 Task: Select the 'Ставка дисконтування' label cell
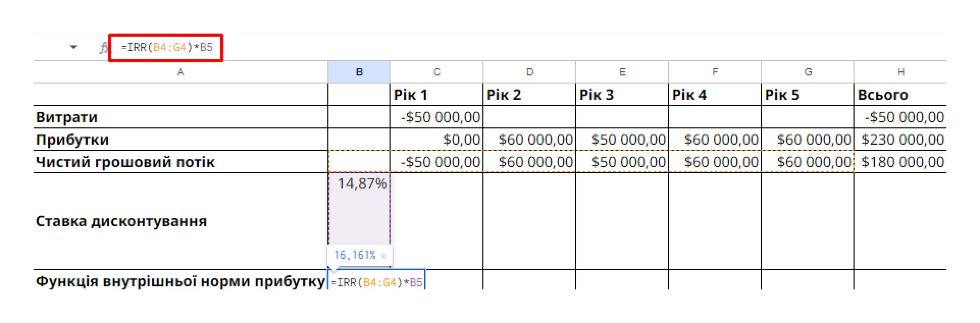coord(180,221)
